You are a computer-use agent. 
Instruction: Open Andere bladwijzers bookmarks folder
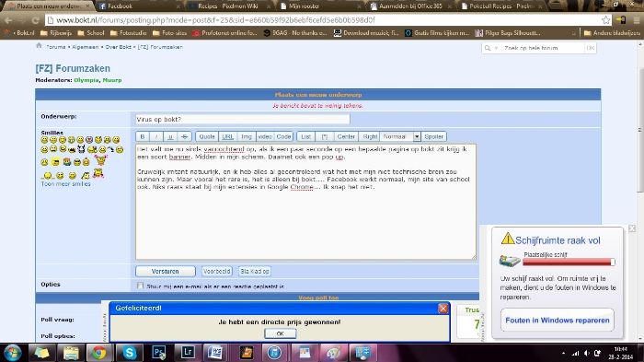612,33
